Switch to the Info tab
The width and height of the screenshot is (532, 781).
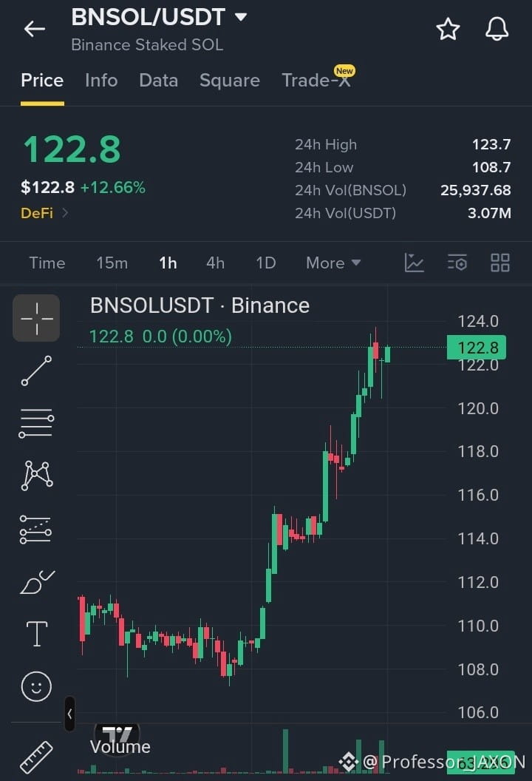pyautogui.click(x=101, y=80)
